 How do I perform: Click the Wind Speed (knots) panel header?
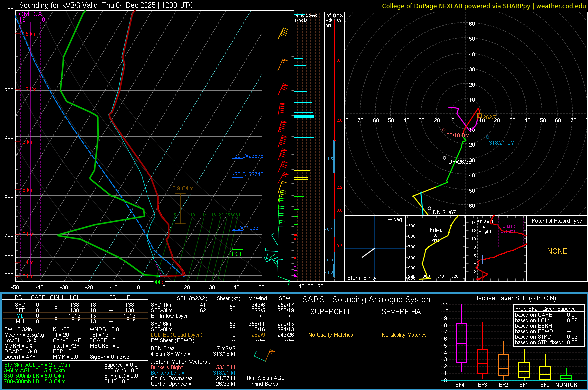tap(306, 17)
